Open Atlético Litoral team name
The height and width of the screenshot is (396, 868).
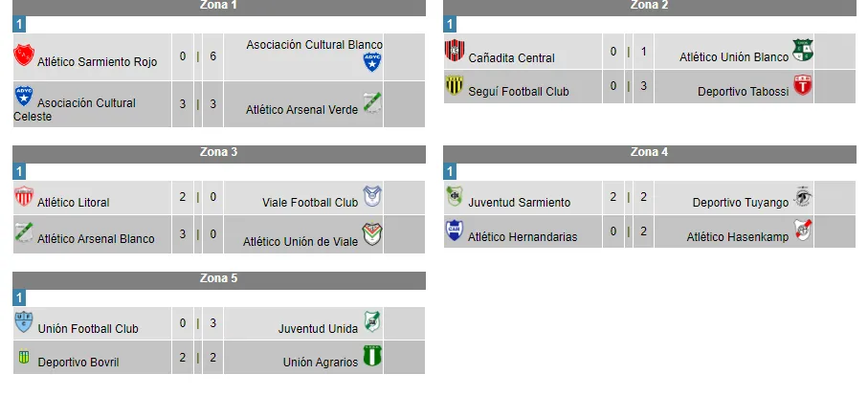pos(73,203)
